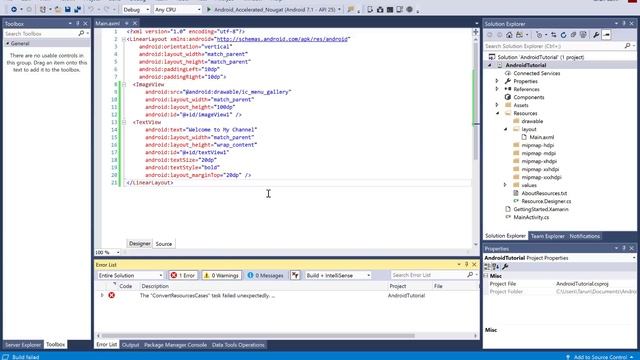
Task: Click Add to Source Control in status bar
Action: [x=600, y=357]
